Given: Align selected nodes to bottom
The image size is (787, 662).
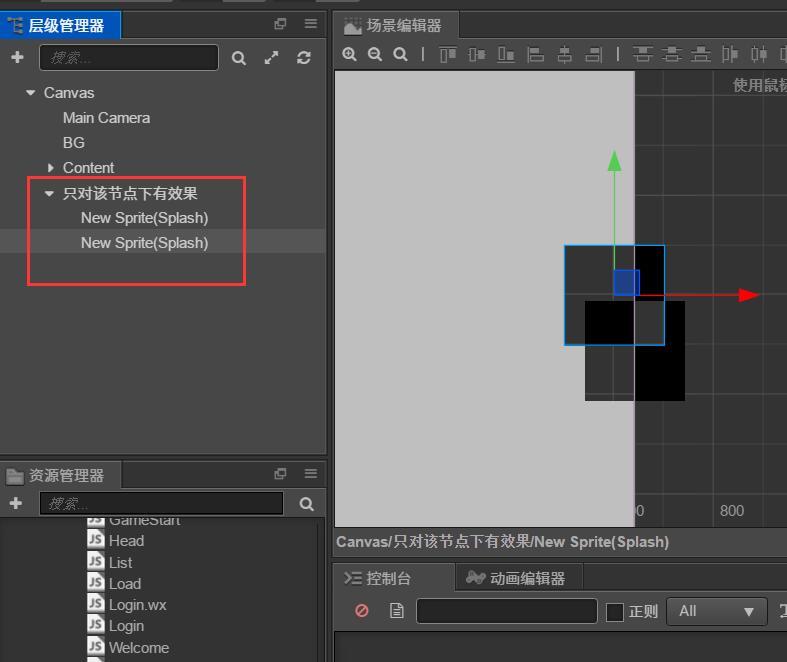Looking at the screenshot, I should coord(506,54).
